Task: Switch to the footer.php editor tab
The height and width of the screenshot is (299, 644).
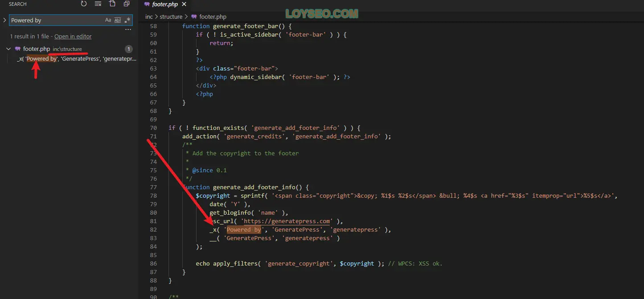Action: (165, 4)
